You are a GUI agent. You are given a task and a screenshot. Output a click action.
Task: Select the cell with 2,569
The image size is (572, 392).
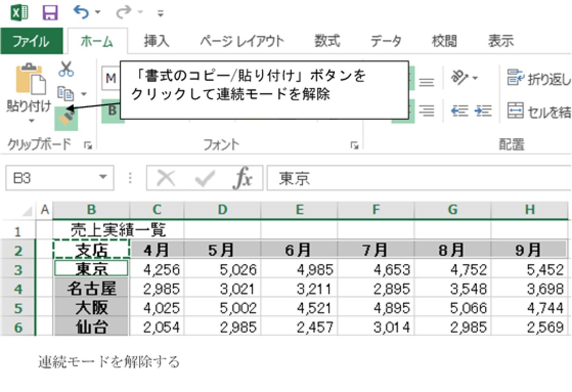pos(530,327)
